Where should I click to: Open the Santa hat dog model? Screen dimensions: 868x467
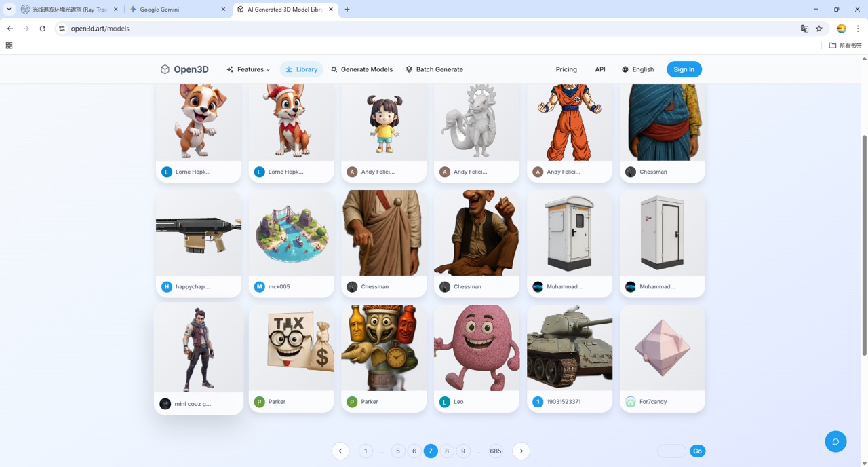292,122
